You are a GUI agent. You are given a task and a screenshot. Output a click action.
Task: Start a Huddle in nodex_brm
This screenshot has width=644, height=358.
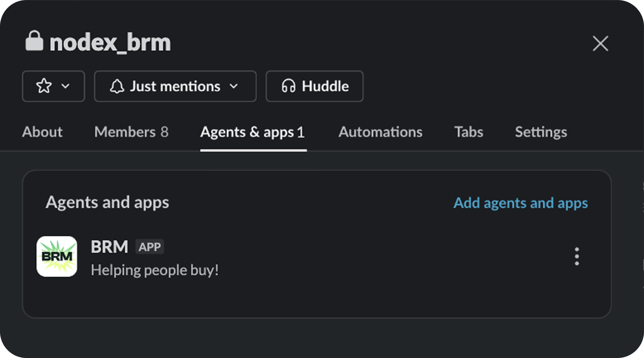coord(315,86)
